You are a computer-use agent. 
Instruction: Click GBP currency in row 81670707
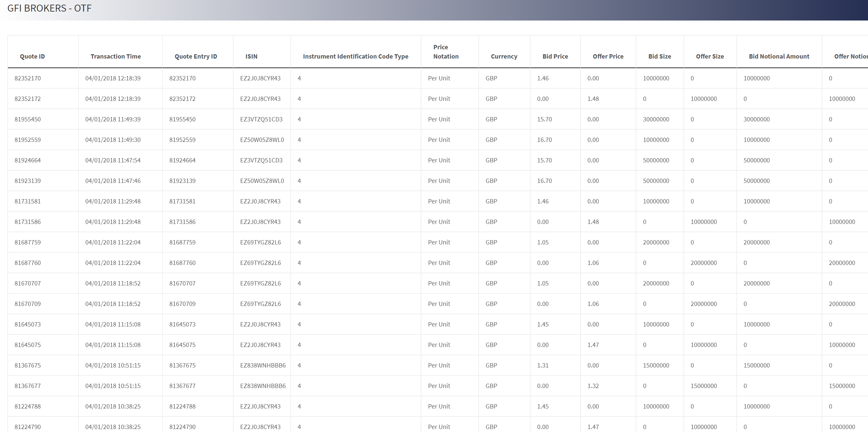[491, 283]
